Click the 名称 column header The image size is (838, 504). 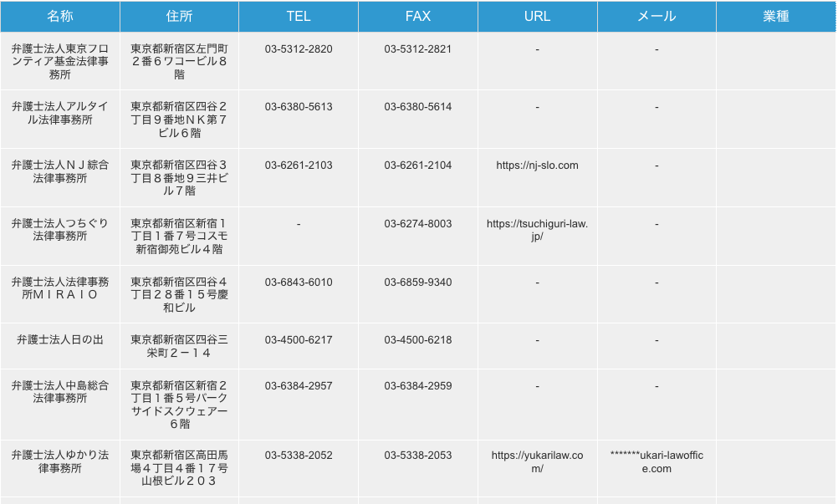coord(60,17)
